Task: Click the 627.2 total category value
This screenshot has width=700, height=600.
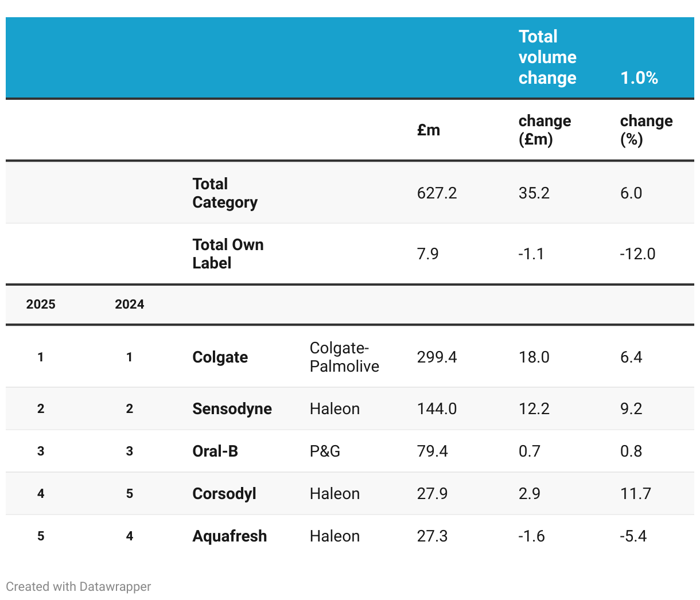Action: click(437, 193)
